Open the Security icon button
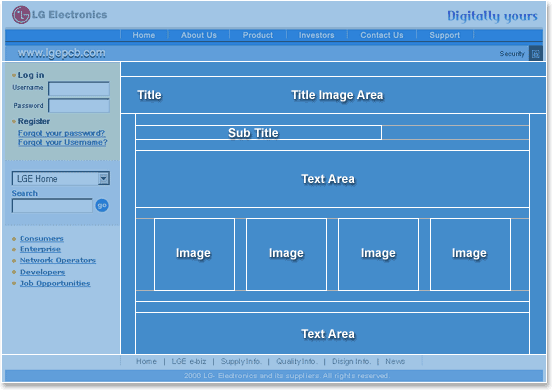Screen dimensions: 554x391 (536, 54)
